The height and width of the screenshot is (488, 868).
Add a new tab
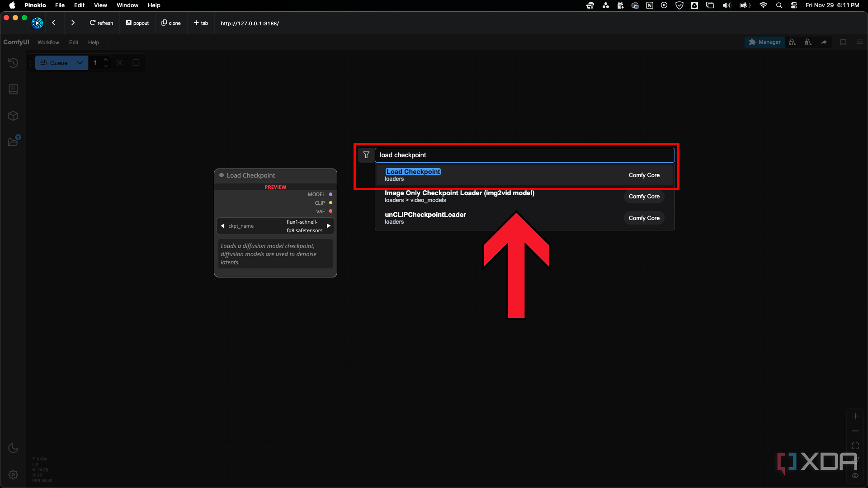201,23
